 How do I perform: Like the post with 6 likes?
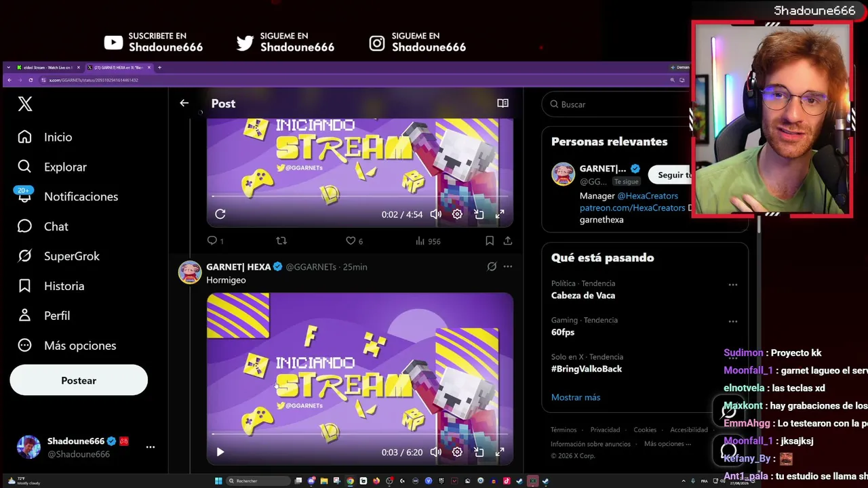pos(355,241)
